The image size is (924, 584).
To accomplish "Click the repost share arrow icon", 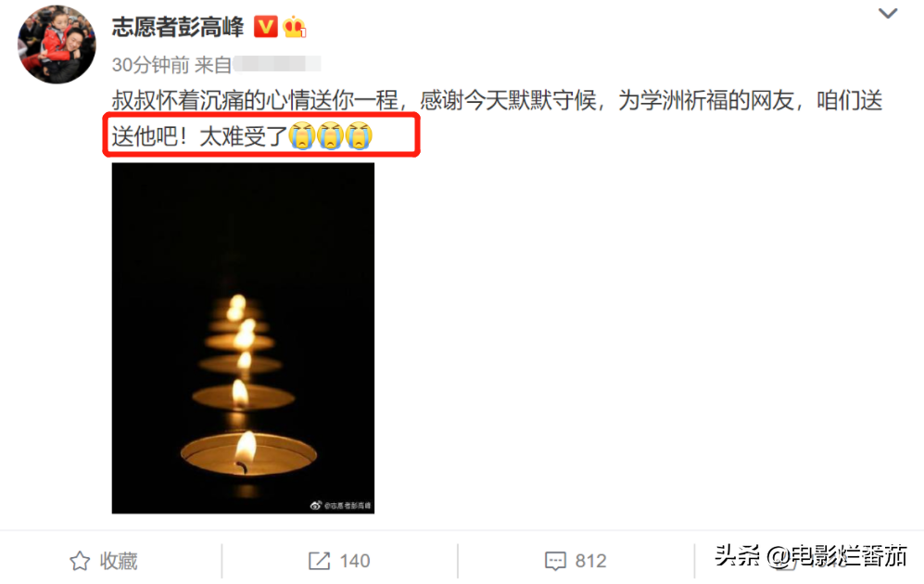I will tap(320, 561).
